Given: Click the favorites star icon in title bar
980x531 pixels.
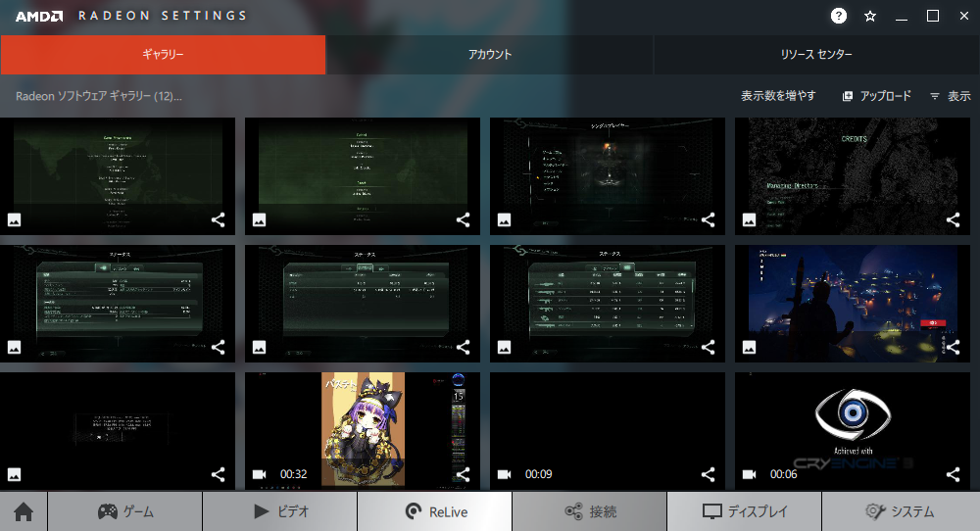Looking at the screenshot, I should 870,17.
